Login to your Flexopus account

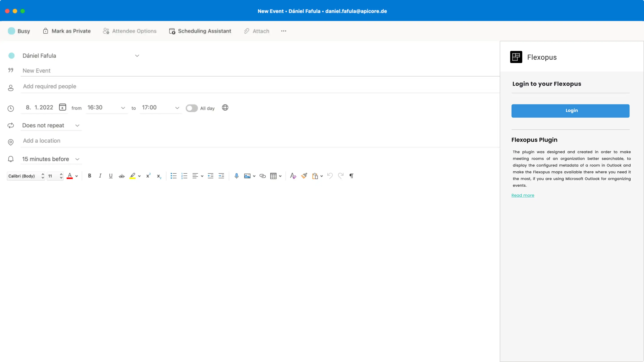(571, 111)
